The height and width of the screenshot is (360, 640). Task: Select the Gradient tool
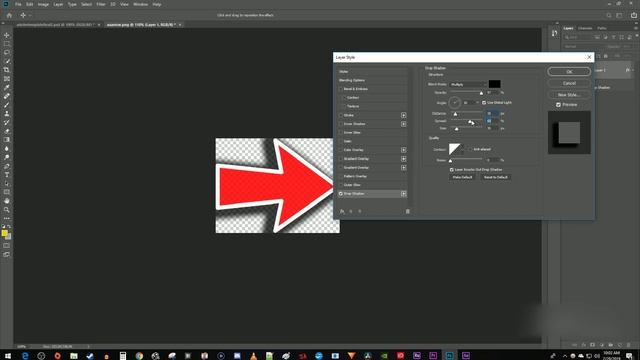click(x=7, y=140)
